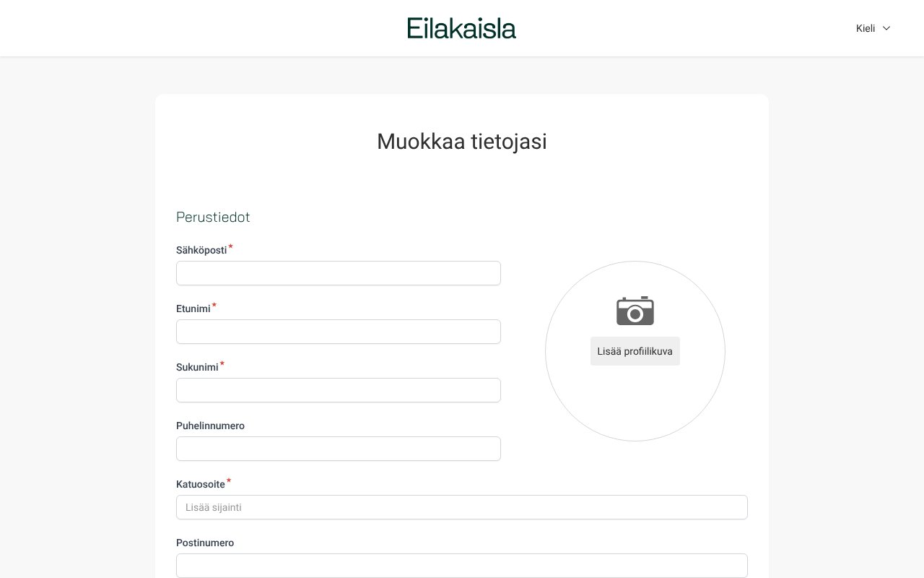The height and width of the screenshot is (578, 924).
Task: Select the Sukunimi input field
Action: click(x=339, y=390)
